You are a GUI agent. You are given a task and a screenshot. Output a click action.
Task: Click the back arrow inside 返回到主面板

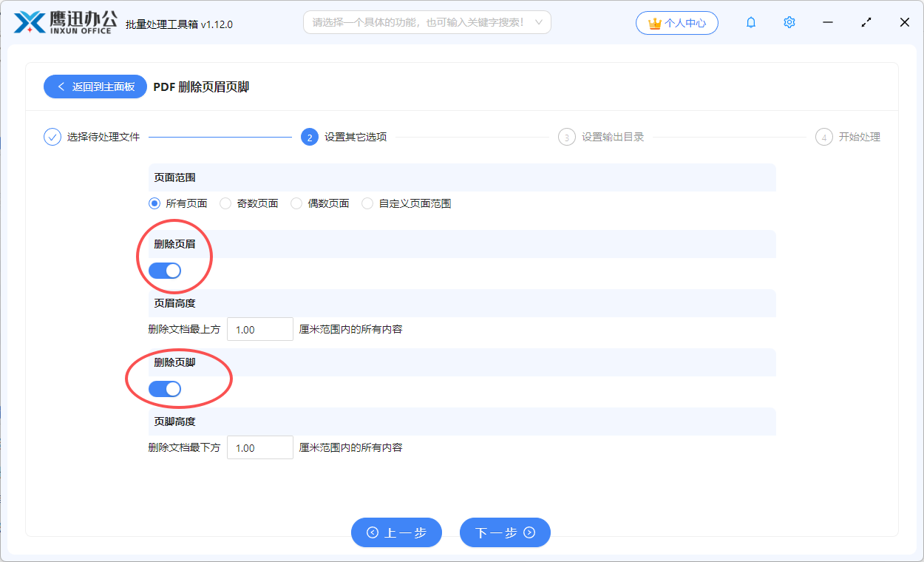click(x=61, y=87)
